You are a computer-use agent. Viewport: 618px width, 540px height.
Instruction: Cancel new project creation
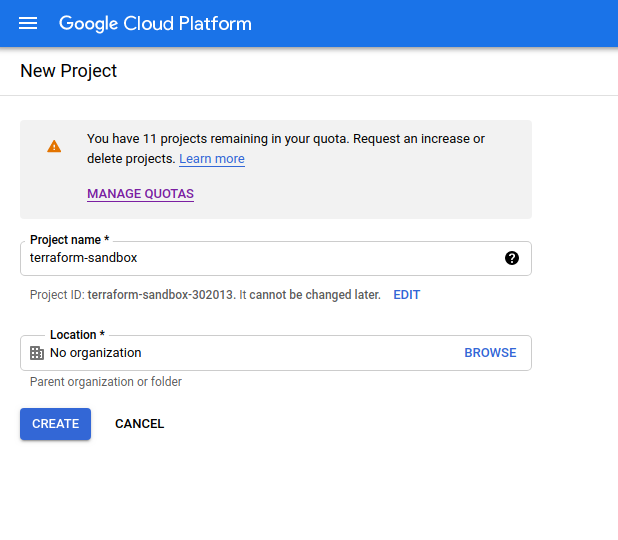coord(140,424)
